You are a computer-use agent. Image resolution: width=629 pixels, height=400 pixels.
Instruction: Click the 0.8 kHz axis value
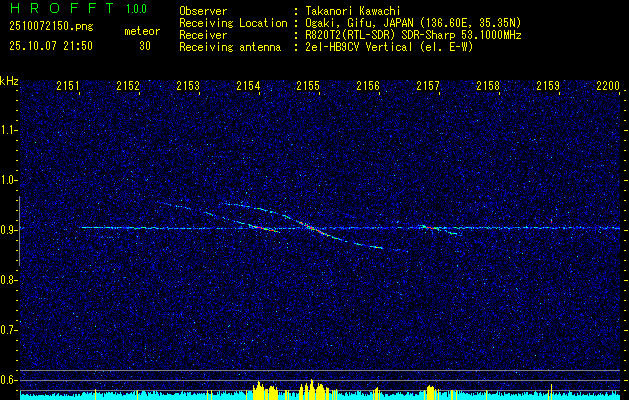(x=8, y=280)
